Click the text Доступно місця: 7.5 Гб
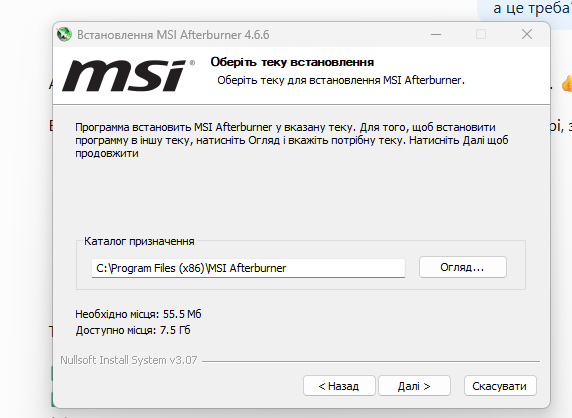This screenshot has height=418, width=572. coord(133,330)
